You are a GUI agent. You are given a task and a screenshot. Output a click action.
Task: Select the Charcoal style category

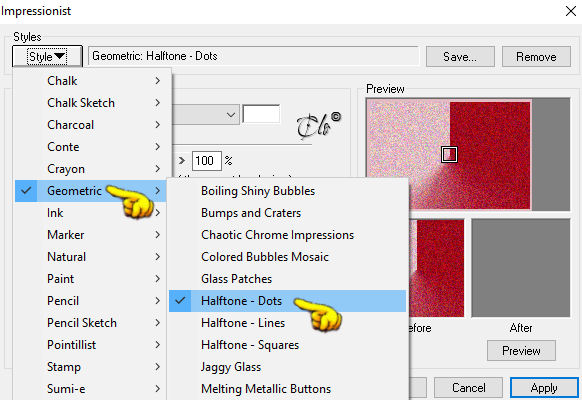click(71, 125)
